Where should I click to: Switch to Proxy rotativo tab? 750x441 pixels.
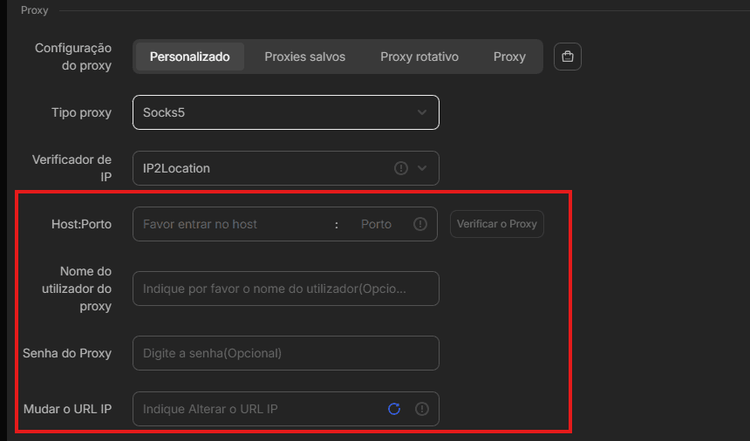click(419, 56)
